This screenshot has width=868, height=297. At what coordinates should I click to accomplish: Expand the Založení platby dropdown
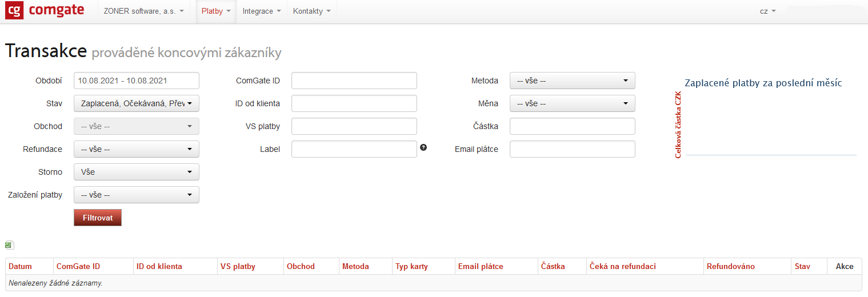136,195
